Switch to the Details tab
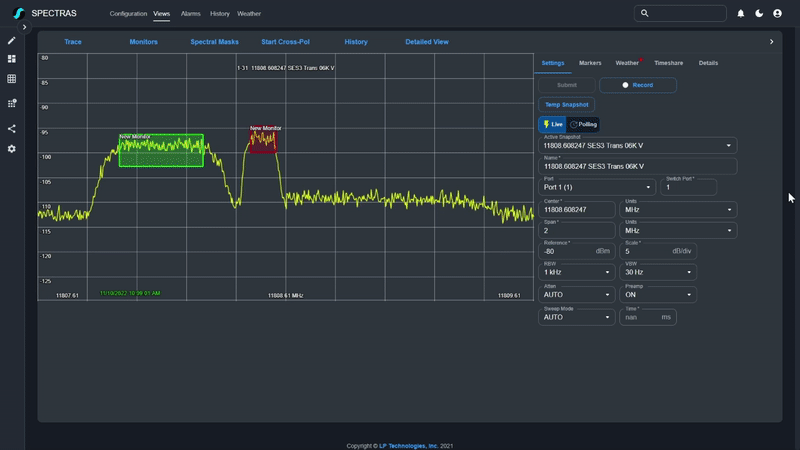This screenshot has width=800, height=450. 708,63
